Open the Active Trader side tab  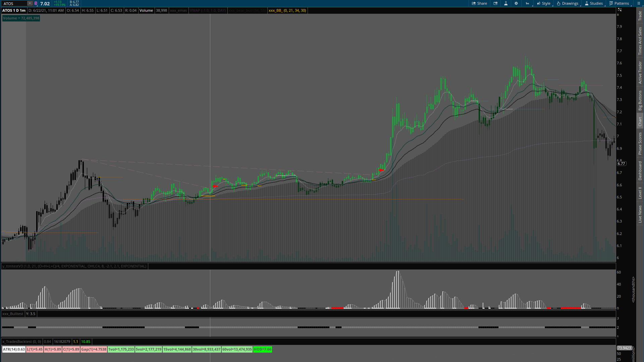(640, 72)
